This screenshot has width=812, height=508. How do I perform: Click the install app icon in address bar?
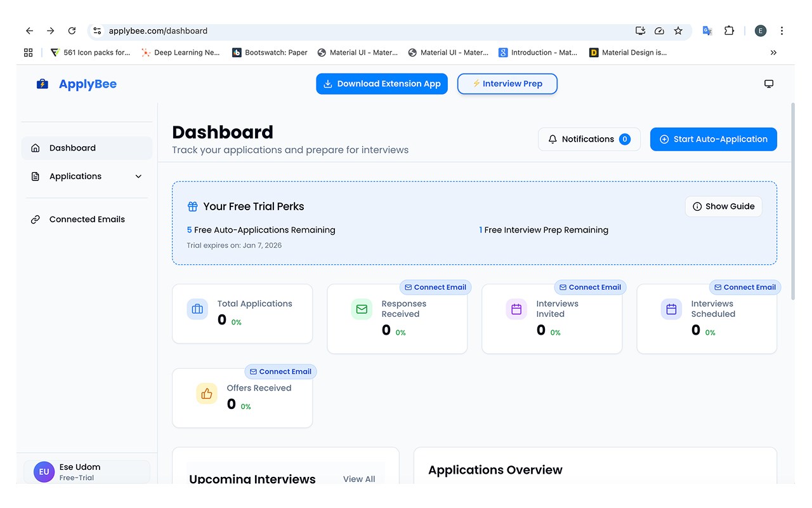[640, 30]
